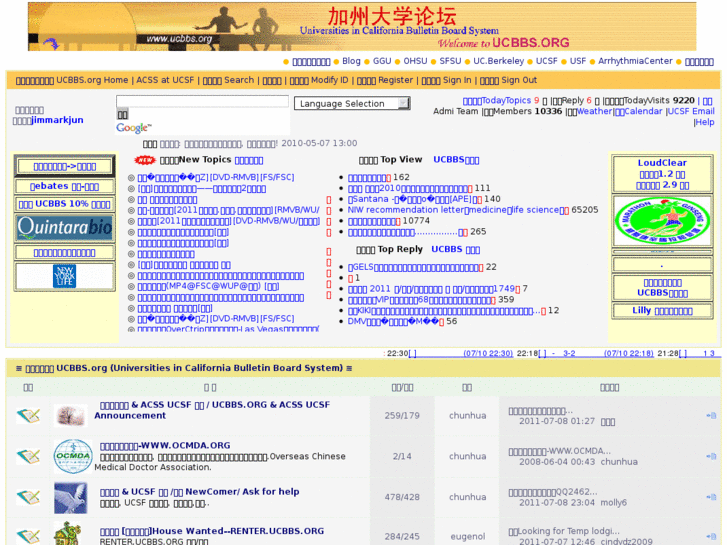727x545 pixels.
Task: Open the WWW.OCMDA.ORG forum link
Action: 165,446
